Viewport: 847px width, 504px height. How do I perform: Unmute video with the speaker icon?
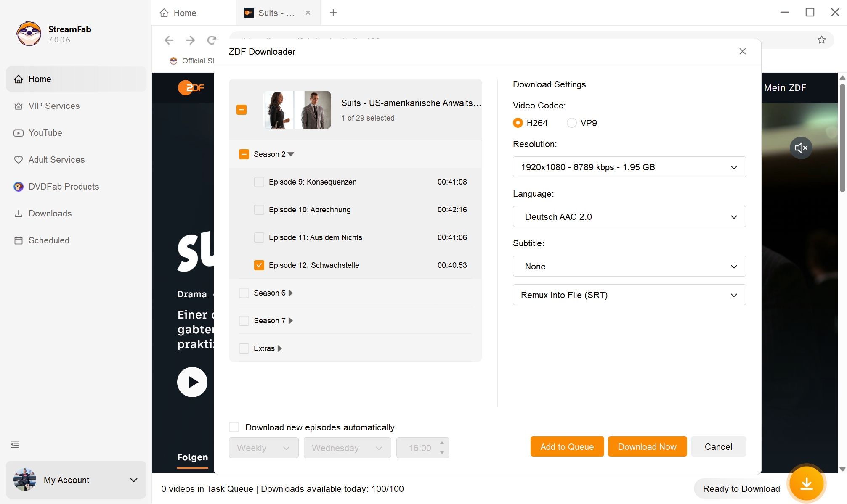point(801,148)
